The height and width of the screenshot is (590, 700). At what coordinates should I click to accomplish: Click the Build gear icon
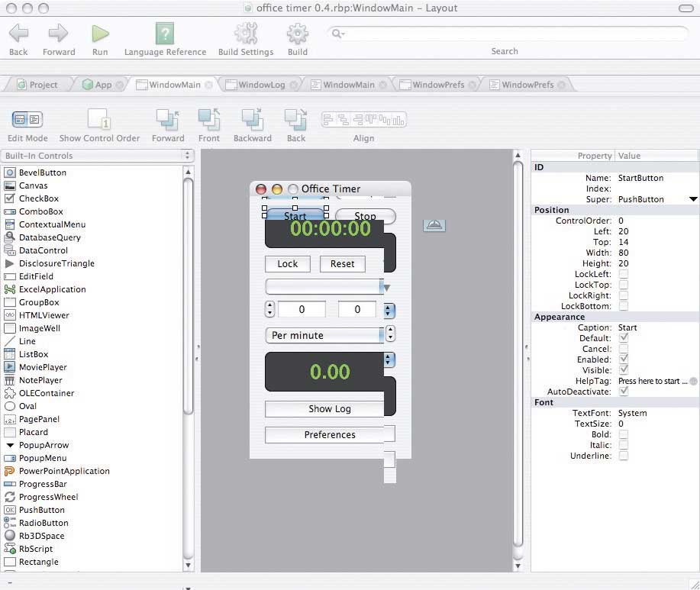pyautogui.click(x=297, y=34)
